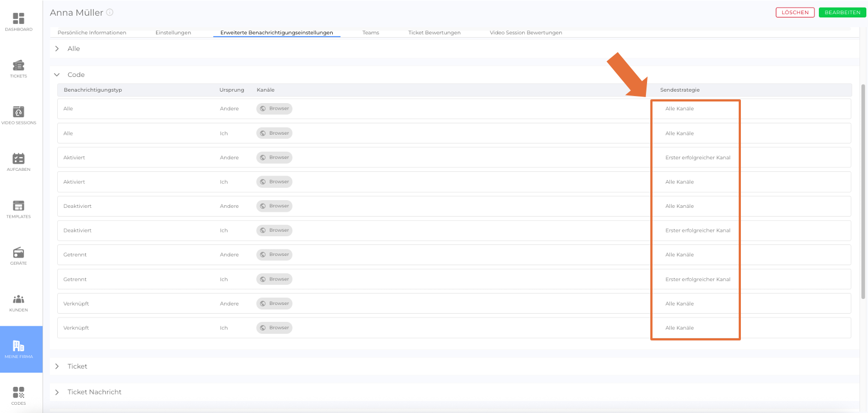This screenshot has height=413, width=868.
Task: Open the Dashboard sidebar icon
Action: click(19, 21)
